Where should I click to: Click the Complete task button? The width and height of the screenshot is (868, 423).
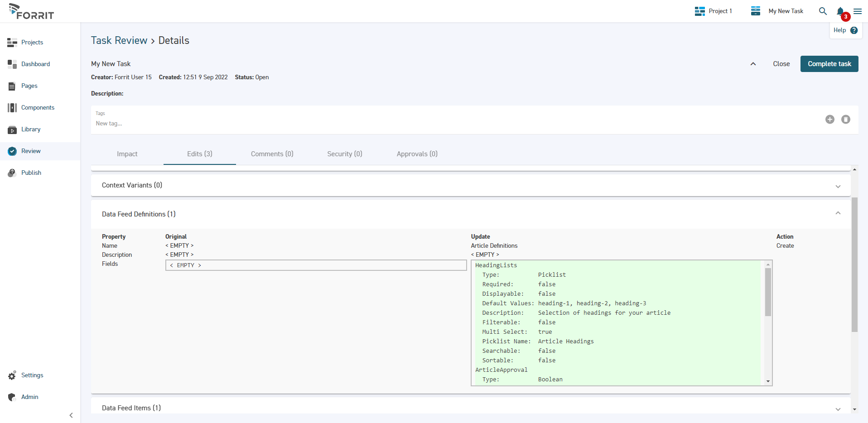click(x=829, y=64)
